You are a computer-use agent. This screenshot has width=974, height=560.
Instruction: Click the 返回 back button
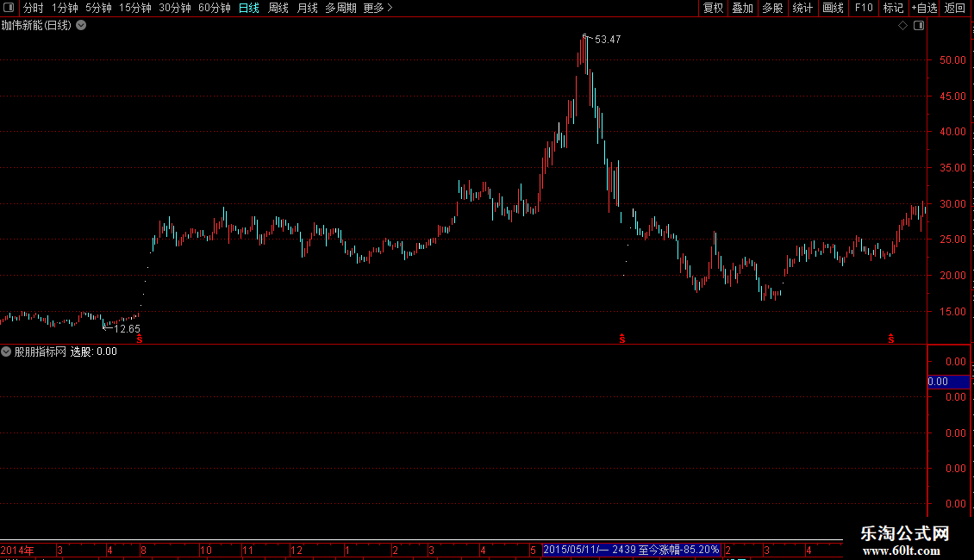955,8
